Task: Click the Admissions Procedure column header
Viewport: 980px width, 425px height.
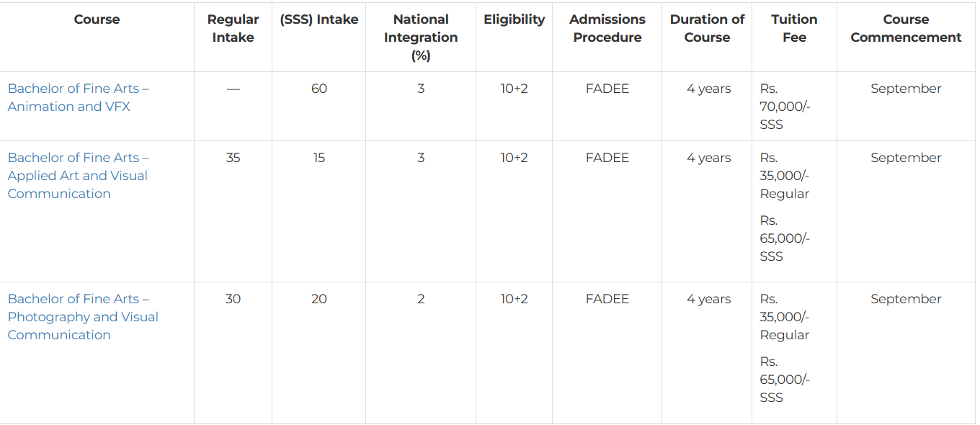Action: coord(607,28)
